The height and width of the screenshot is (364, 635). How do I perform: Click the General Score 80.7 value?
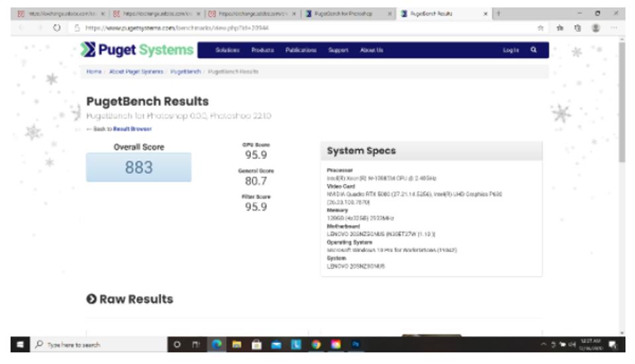[x=256, y=181]
